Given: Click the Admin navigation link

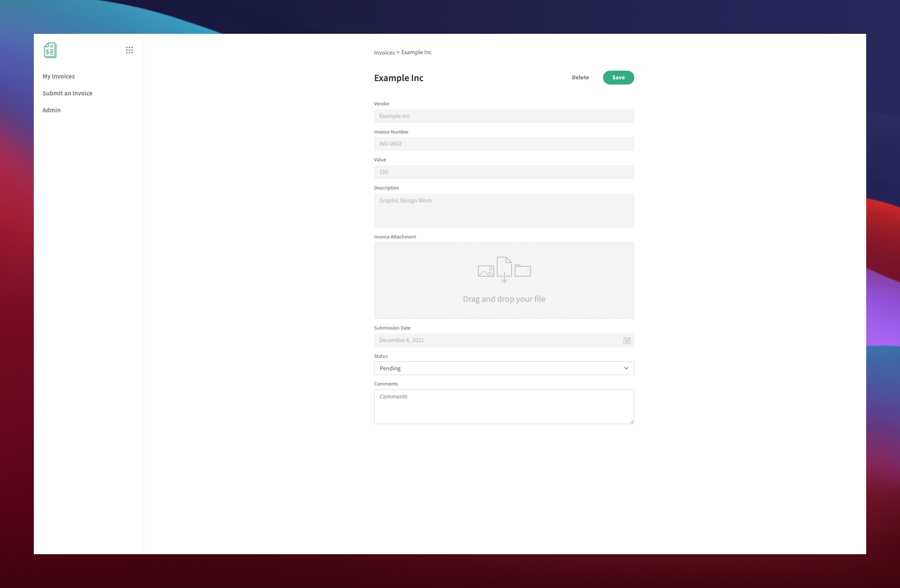Looking at the screenshot, I should point(51,110).
